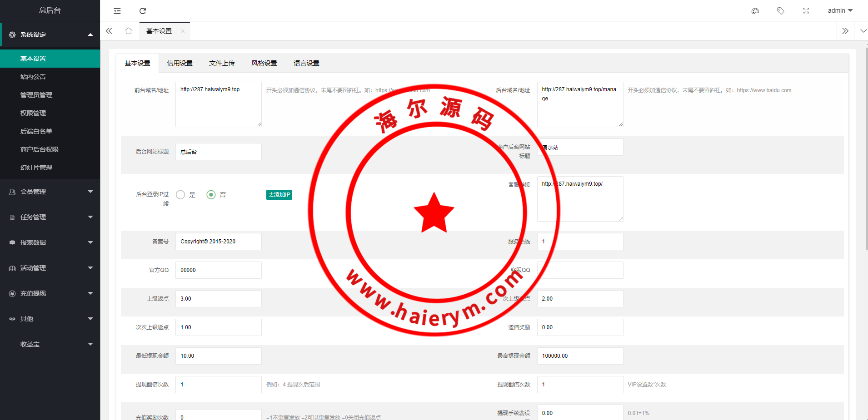Click the refresh icon in top bar

point(143,11)
